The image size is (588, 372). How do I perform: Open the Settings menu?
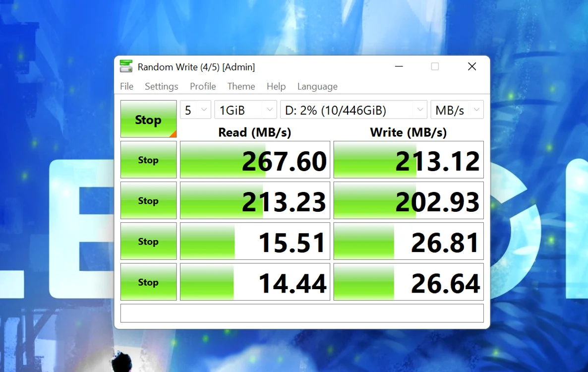pyautogui.click(x=162, y=86)
